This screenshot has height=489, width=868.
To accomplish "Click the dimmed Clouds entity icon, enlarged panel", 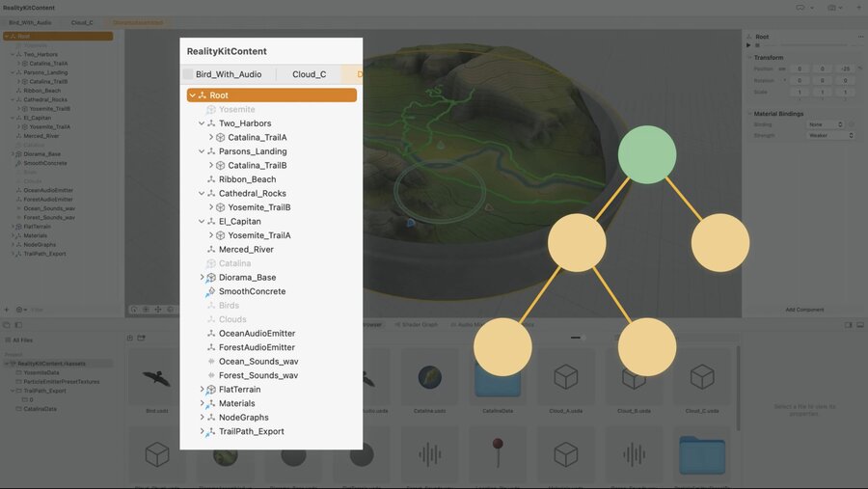I will (211, 319).
